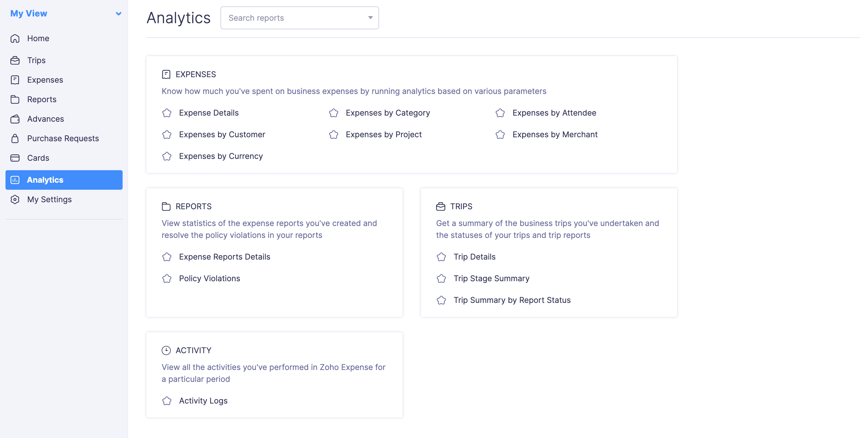The image size is (868, 438).
Task: Open the Activity Logs report
Action: pyautogui.click(x=203, y=400)
